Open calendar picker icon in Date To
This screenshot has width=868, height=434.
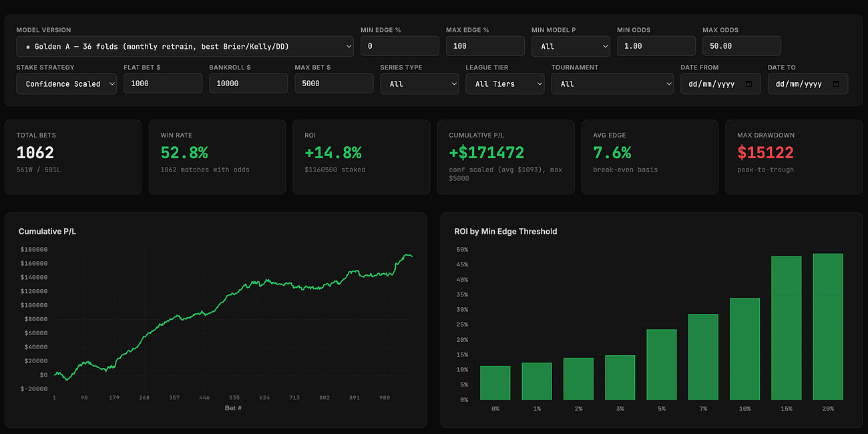tap(836, 84)
